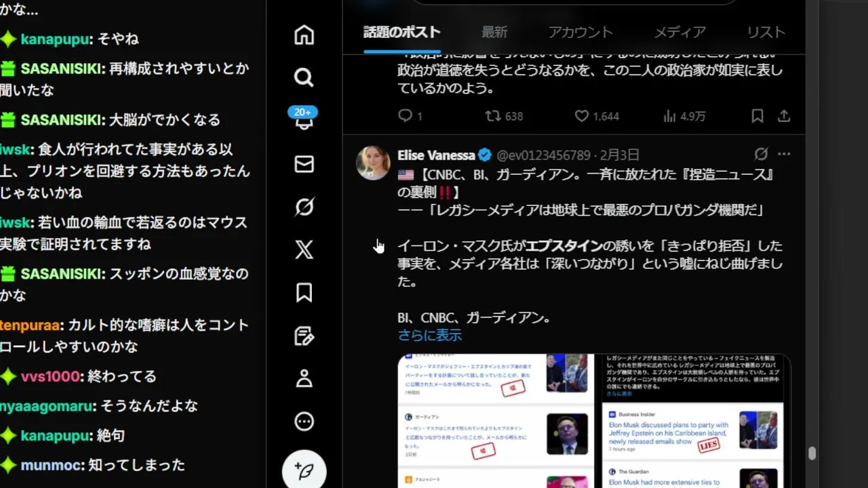Click the 2月3日 post date

point(619,155)
